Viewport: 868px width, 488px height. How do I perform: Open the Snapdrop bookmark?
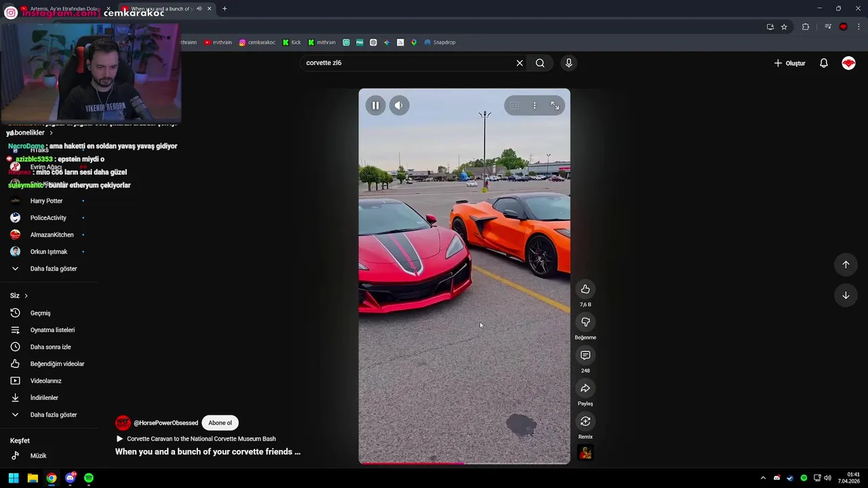[x=439, y=42]
